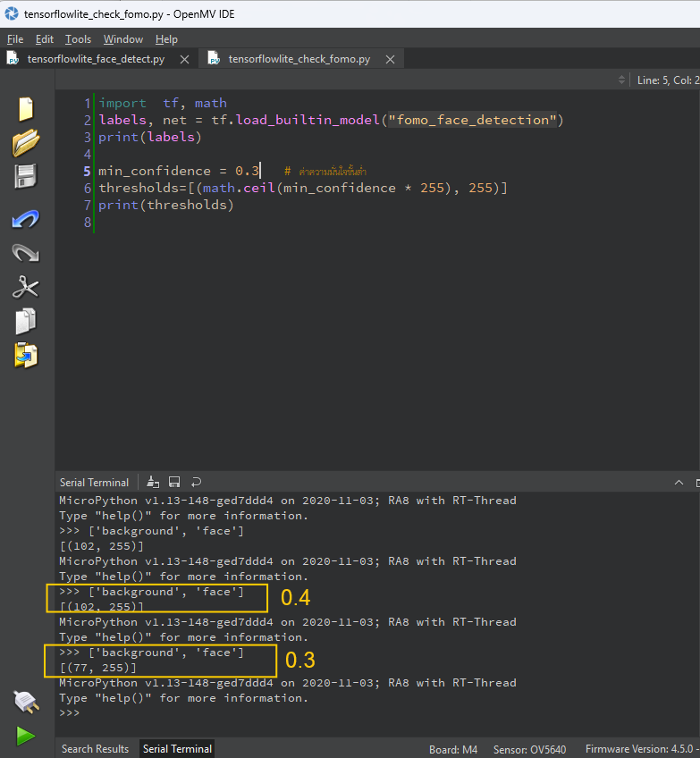The image size is (700, 758).
Task: Open the Tools menu
Action: click(78, 39)
